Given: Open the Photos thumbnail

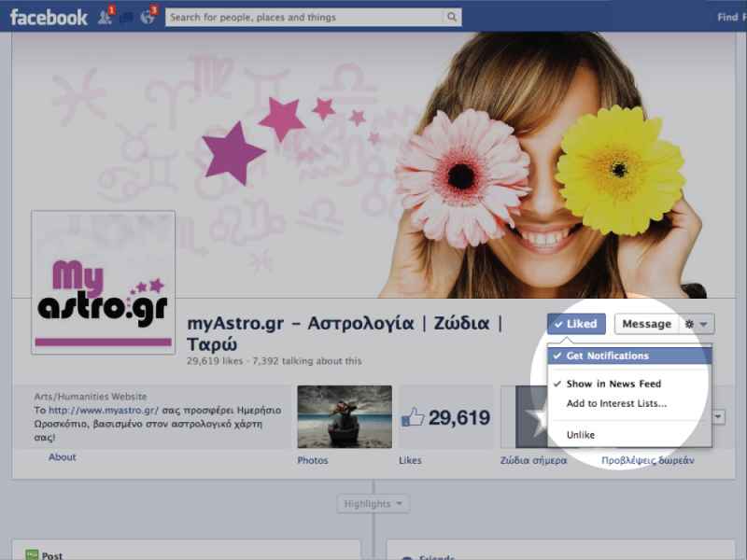Looking at the screenshot, I should [345, 416].
